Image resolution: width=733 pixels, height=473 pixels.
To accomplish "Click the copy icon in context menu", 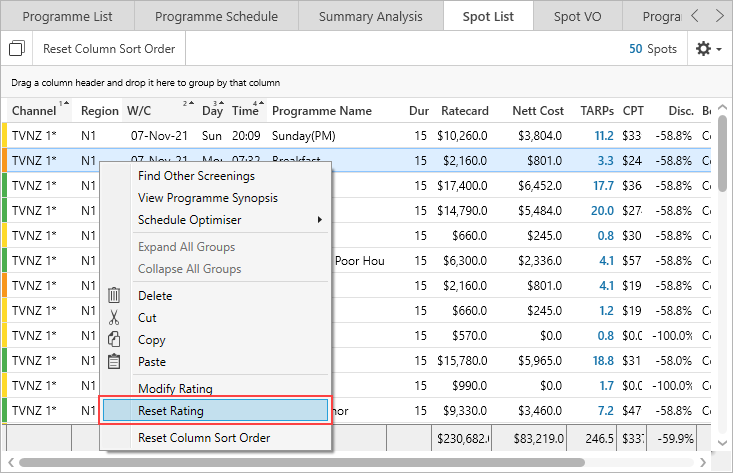I will pyautogui.click(x=114, y=339).
